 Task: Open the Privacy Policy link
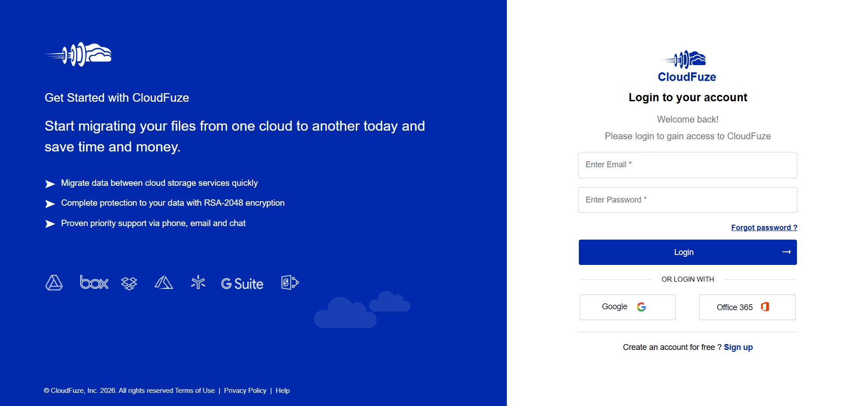coord(245,391)
